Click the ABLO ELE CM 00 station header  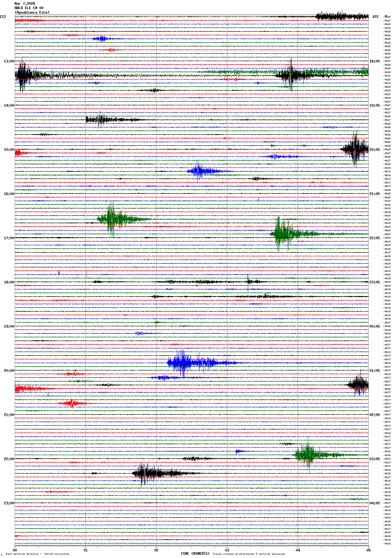29,8
